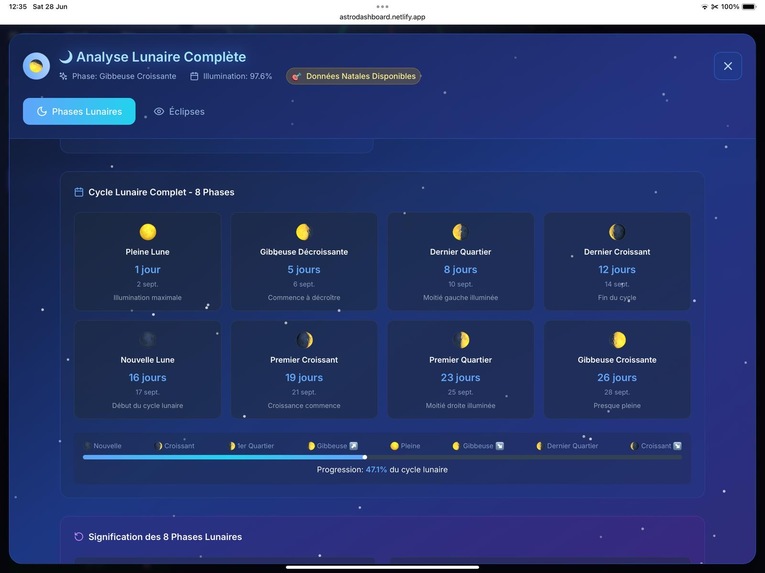Tap the three-dot multitasking menu at top
This screenshot has width=765, height=573.
[x=382, y=6]
